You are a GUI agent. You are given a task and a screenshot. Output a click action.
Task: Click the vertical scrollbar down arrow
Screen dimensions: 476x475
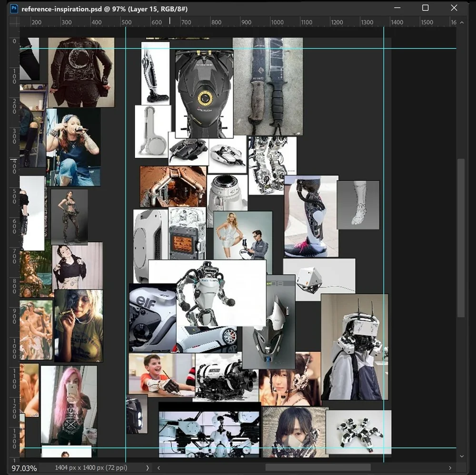click(462, 456)
